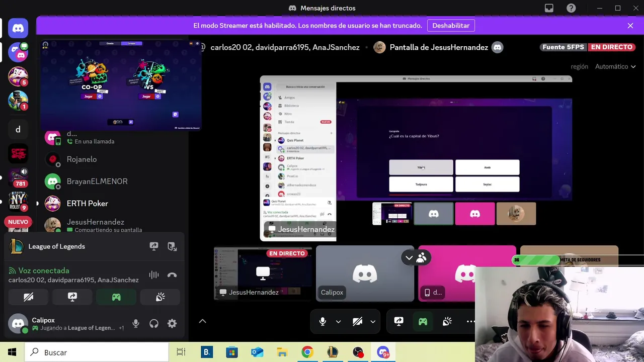Open League of Legends taskbar icon

[x=333, y=352]
